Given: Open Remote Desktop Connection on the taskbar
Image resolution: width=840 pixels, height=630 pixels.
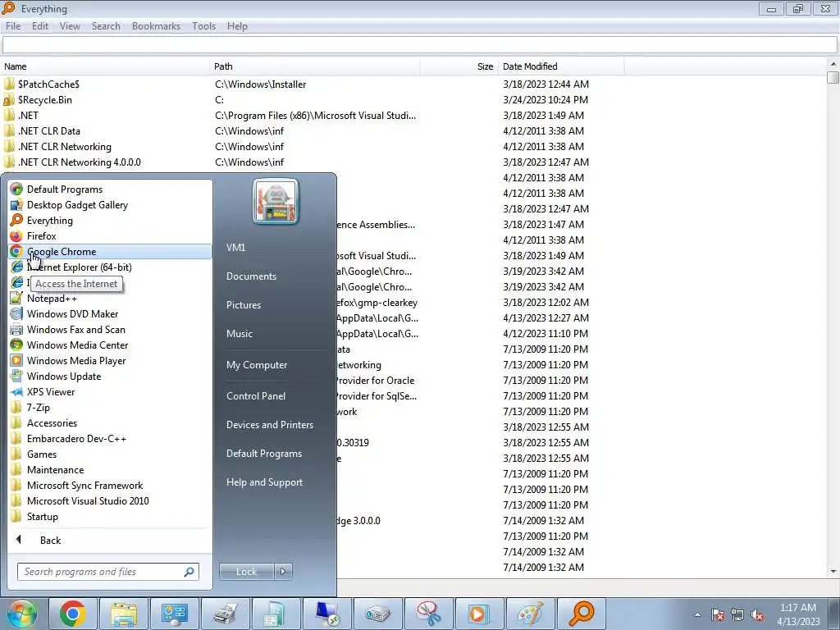Looking at the screenshot, I should click(326, 614).
